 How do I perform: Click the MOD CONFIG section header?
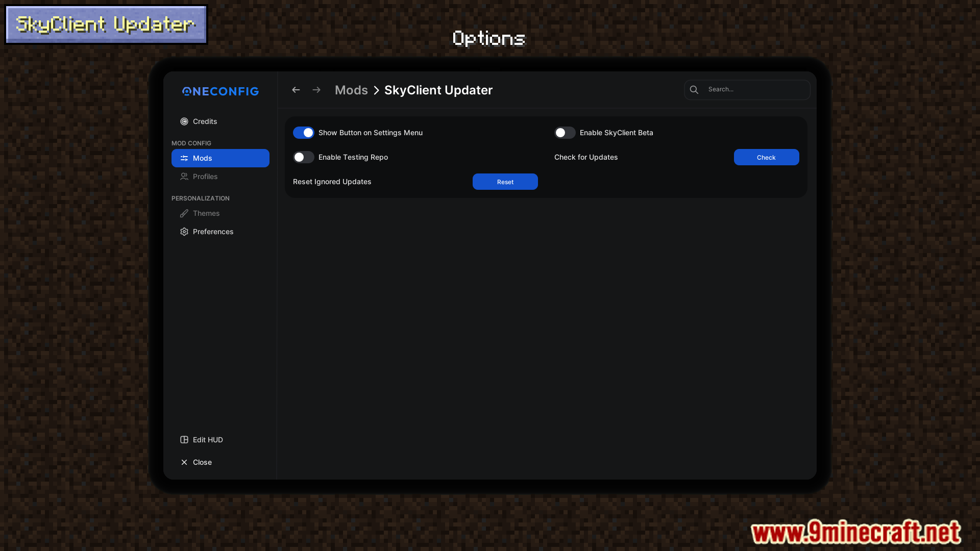coord(191,143)
